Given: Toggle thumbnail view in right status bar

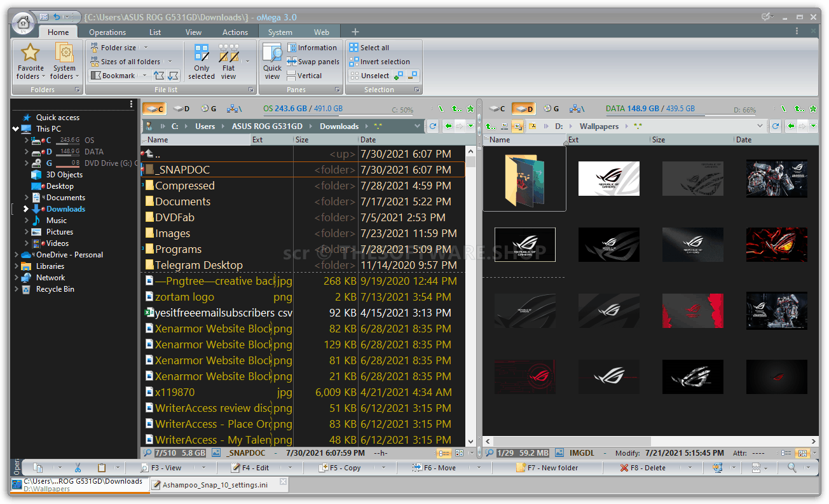Looking at the screenshot, I should [x=802, y=453].
